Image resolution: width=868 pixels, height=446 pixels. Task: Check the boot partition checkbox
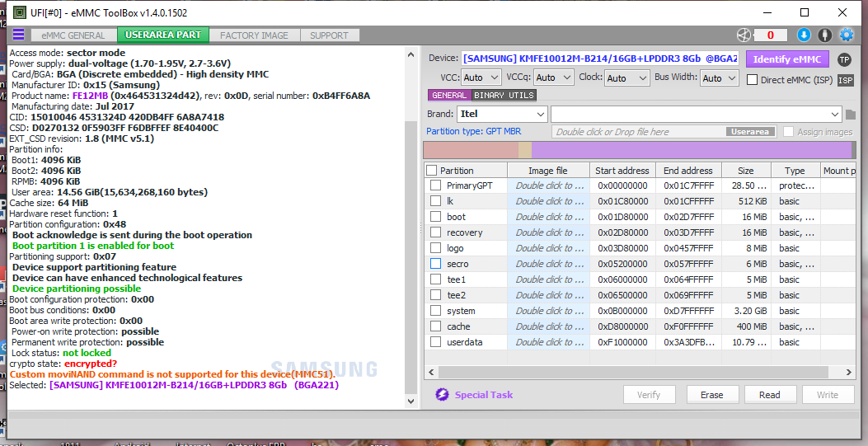click(x=436, y=216)
